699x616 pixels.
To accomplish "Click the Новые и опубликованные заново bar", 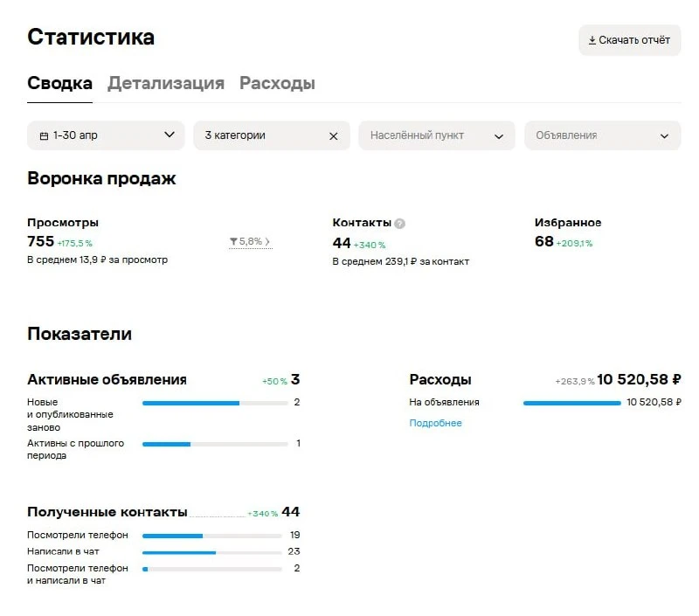I will click(x=215, y=404).
